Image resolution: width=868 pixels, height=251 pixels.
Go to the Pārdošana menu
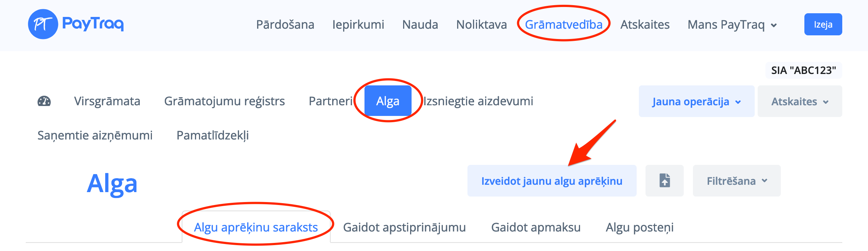[x=285, y=25]
